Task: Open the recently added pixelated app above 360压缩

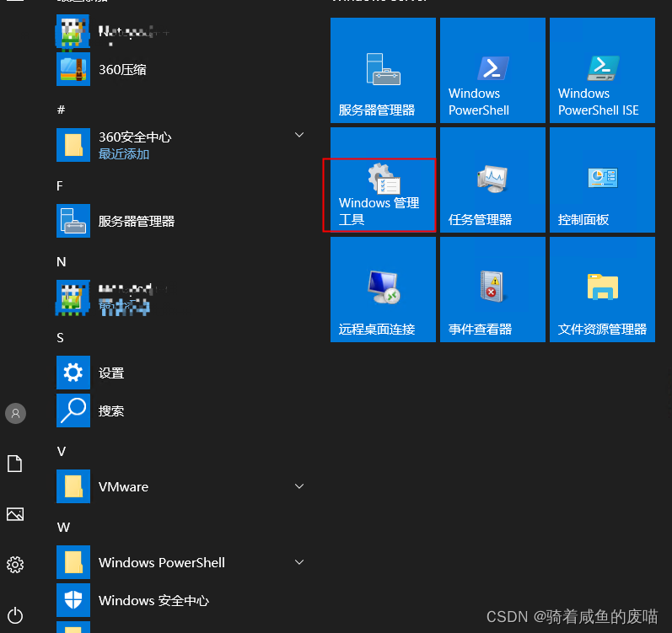Action: coord(182,32)
